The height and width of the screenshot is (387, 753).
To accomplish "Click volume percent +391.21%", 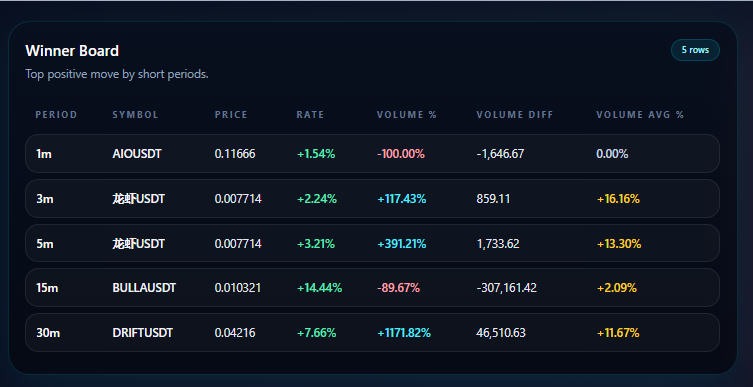I will (402, 244).
